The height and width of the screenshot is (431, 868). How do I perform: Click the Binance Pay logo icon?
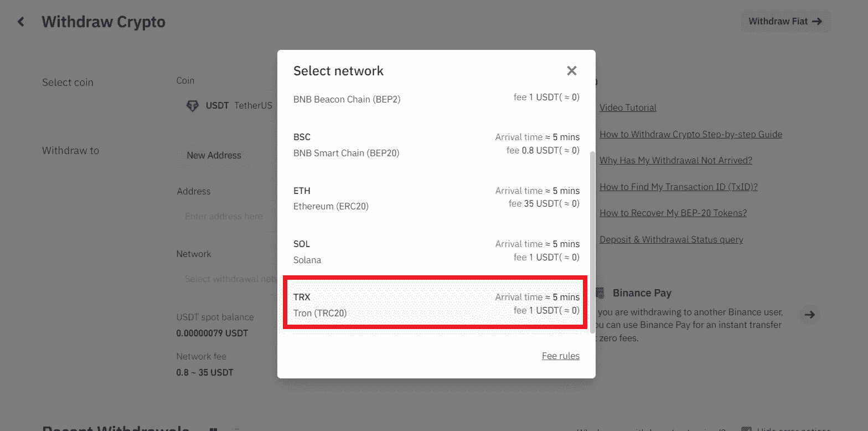[x=600, y=293]
